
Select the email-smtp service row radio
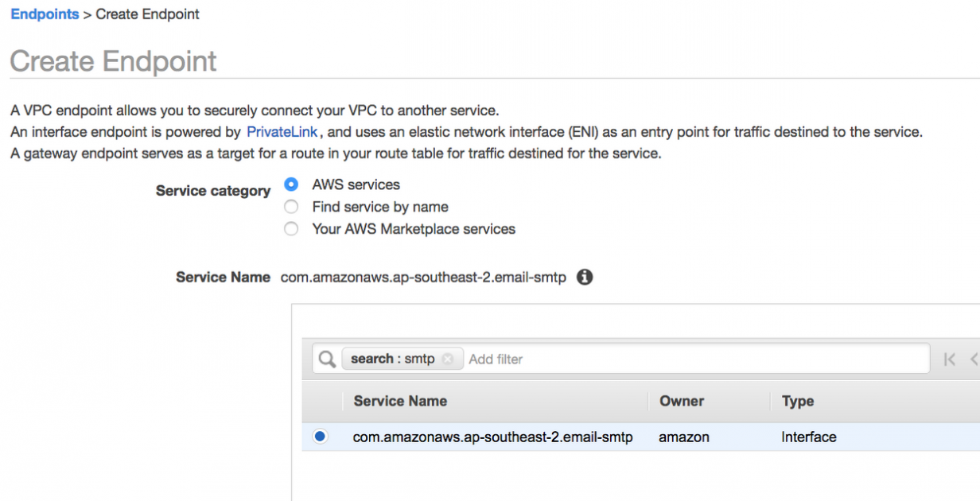point(320,437)
